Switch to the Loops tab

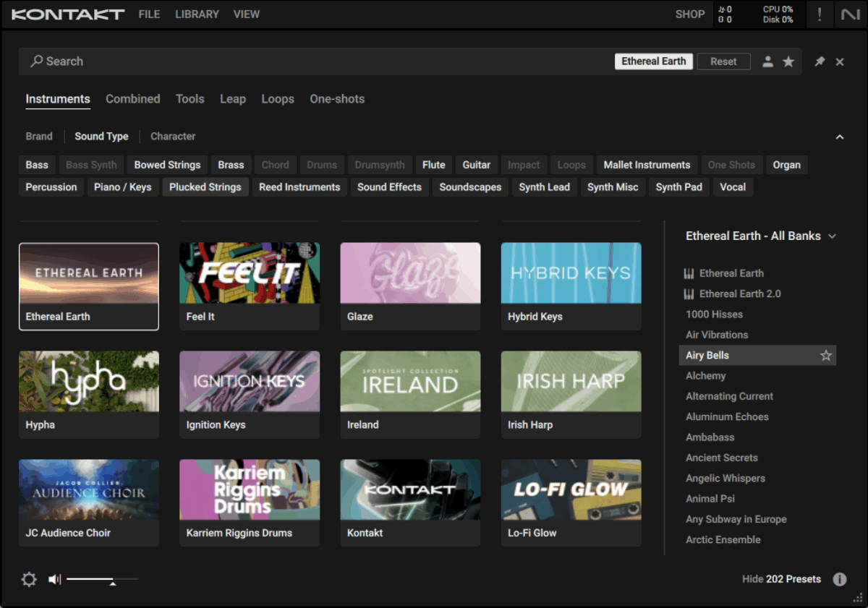pyautogui.click(x=278, y=99)
